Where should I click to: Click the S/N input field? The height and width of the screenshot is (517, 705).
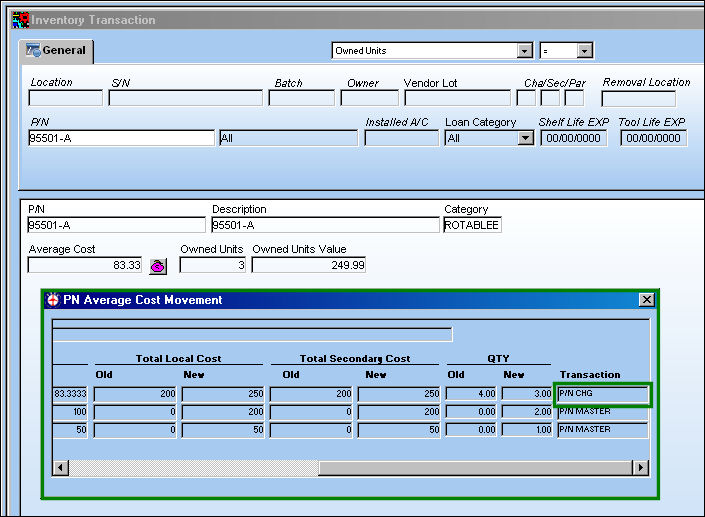[186, 98]
